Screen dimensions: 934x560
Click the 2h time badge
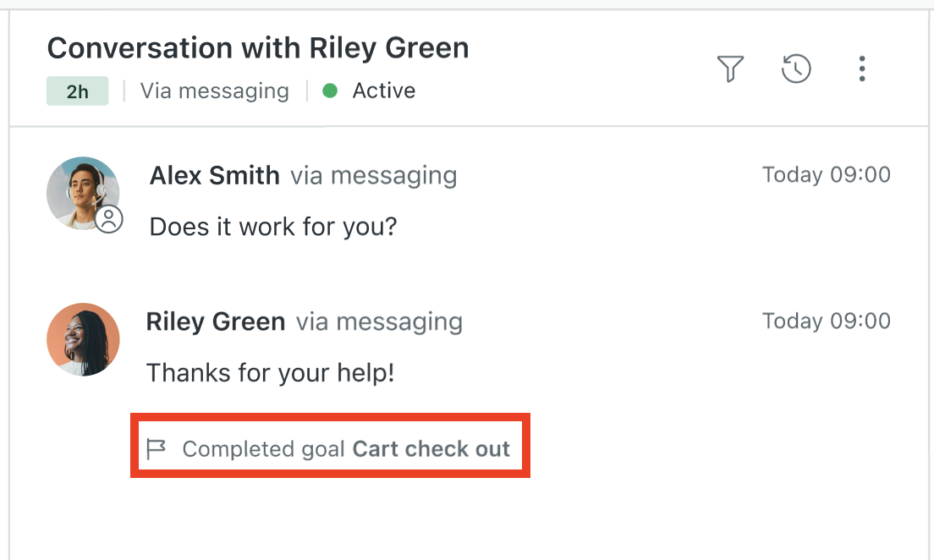click(x=77, y=91)
